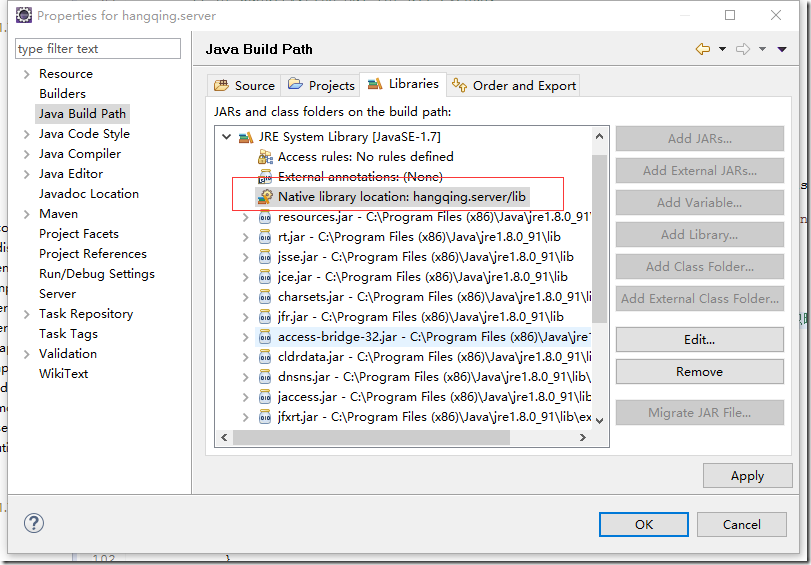Click the forward navigation arrow icon
The width and height of the screenshot is (811, 565).
743,49
